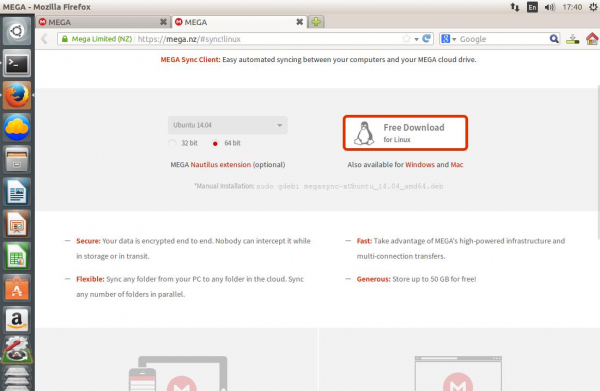This screenshot has width=600, height=391.
Task: Select the second MEGA tab
Action: click(x=239, y=22)
